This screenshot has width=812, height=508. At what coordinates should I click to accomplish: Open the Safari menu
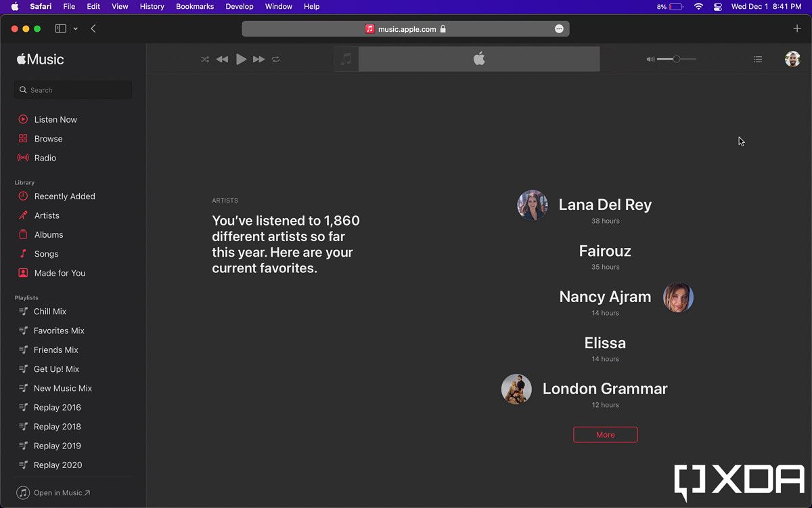41,7
